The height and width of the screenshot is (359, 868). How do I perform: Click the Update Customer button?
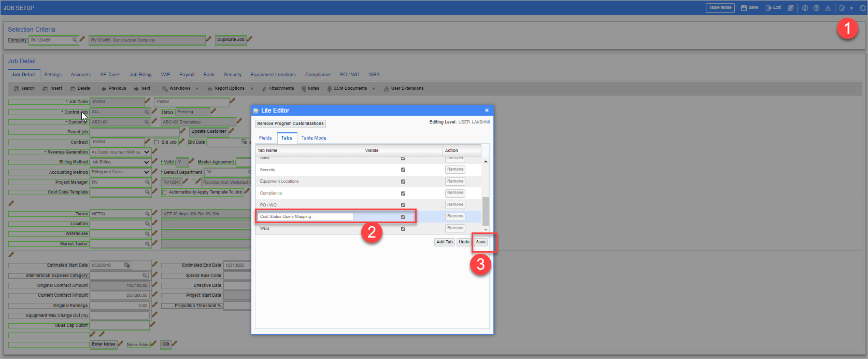209,131
